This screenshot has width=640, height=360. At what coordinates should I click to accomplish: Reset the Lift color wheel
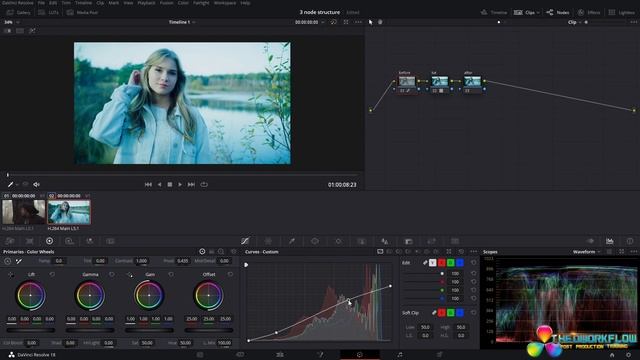pos(52,274)
